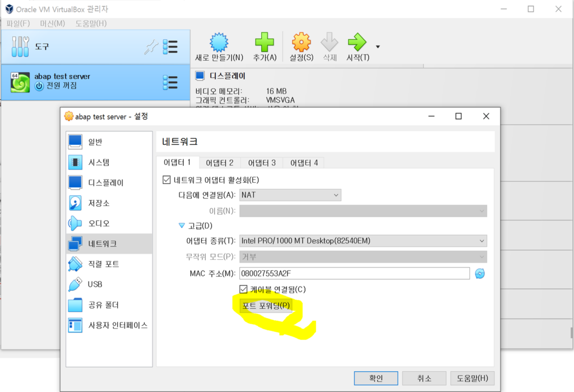Open the 이름(N) dropdown

pos(363,211)
